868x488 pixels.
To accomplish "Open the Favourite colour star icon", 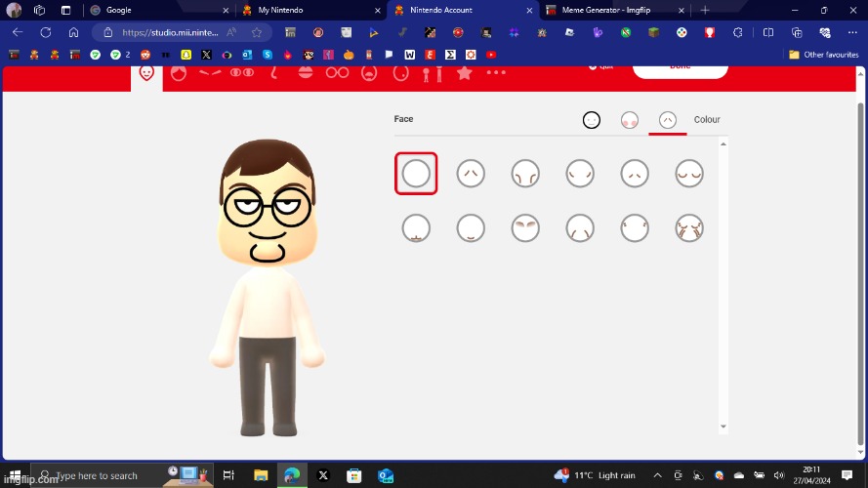I will [x=465, y=72].
